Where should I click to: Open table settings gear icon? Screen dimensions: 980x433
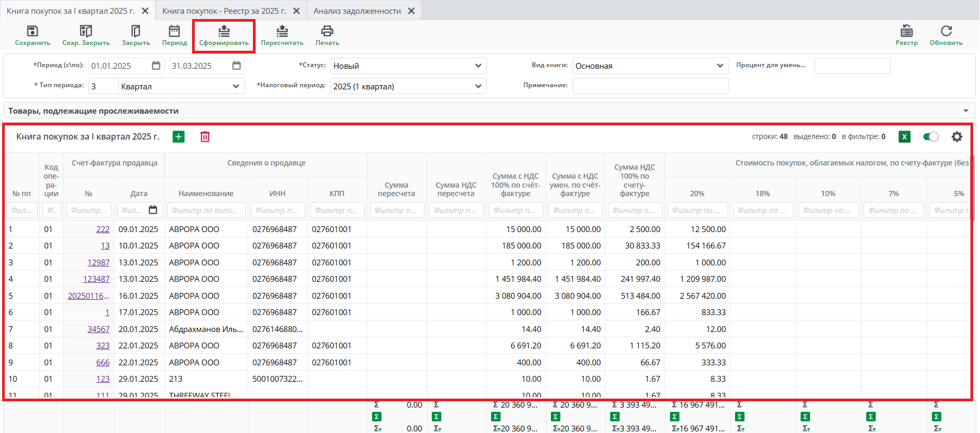[957, 137]
